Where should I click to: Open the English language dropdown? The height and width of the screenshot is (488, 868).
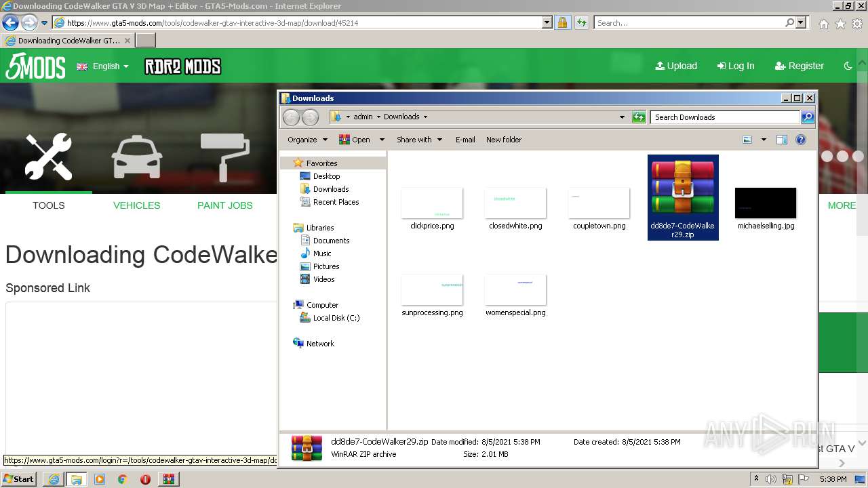(x=103, y=66)
